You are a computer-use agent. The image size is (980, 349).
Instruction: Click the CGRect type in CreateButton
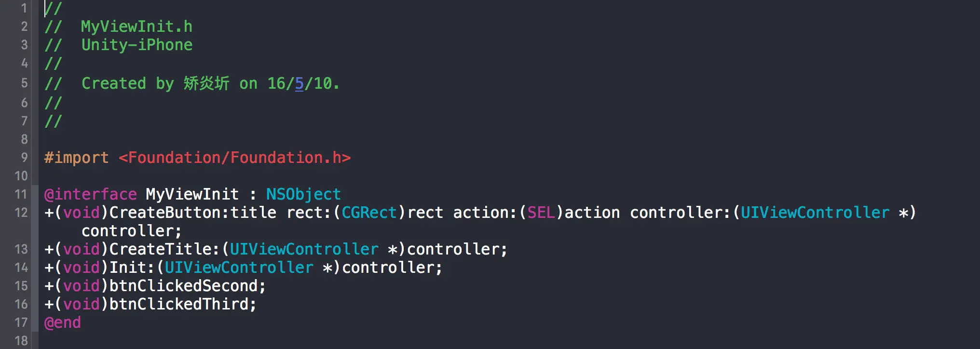pyautogui.click(x=369, y=213)
